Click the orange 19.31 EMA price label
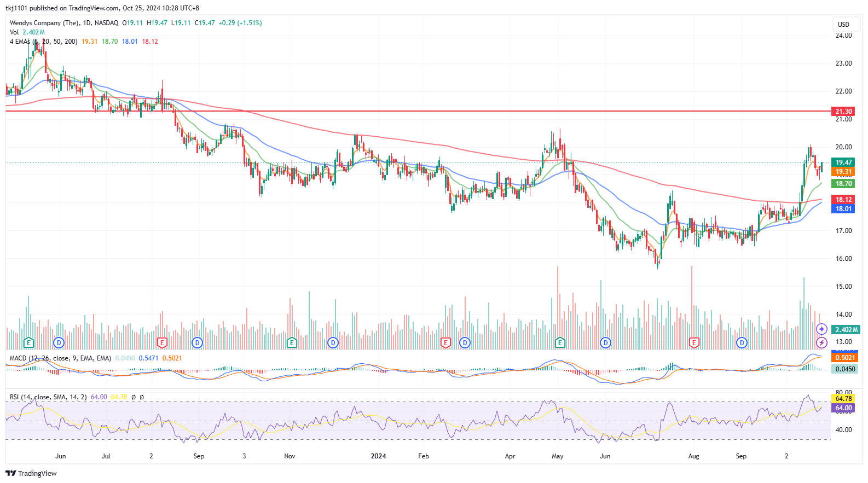This screenshot has width=868, height=483. click(843, 172)
